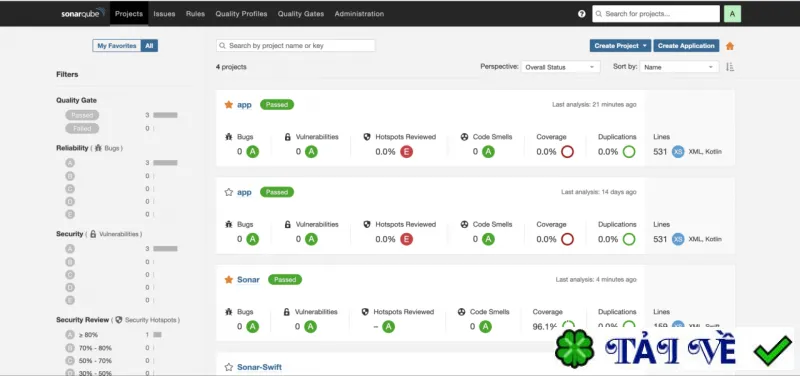The width and height of the screenshot is (800, 376).
Task: Click Coverage ring of second app project
Action: pyautogui.click(x=567, y=239)
